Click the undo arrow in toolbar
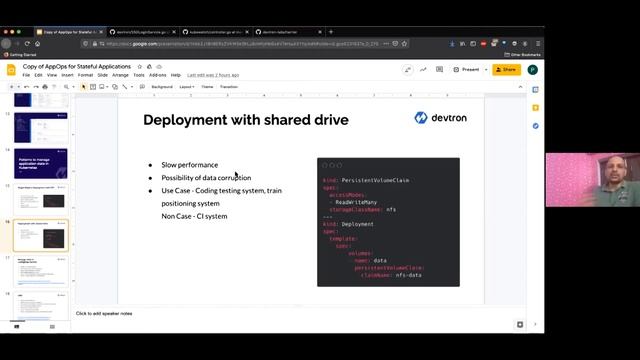 27,87
